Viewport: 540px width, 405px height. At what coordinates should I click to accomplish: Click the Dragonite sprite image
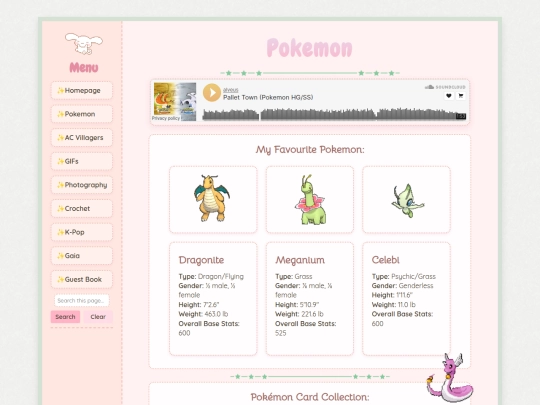click(212, 198)
